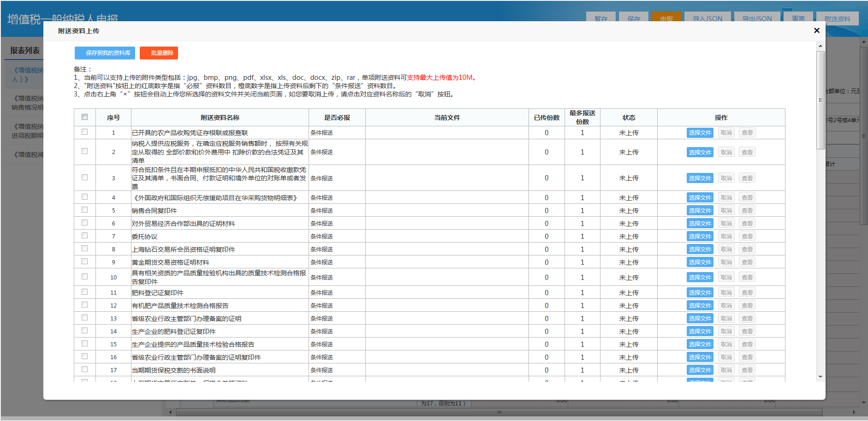Screen dimensions: 868x421
Task: Click 选择文件 for row 2
Action: point(700,152)
